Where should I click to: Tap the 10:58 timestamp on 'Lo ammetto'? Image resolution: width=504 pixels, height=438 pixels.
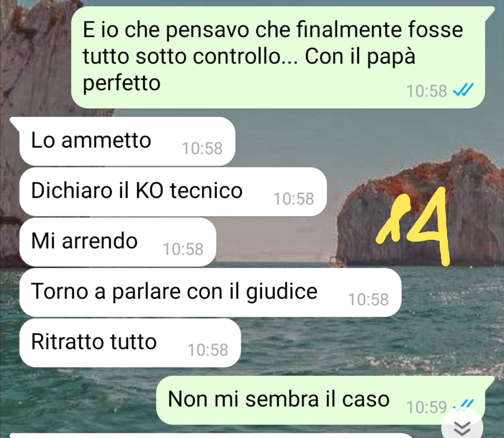tap(202, 148)
